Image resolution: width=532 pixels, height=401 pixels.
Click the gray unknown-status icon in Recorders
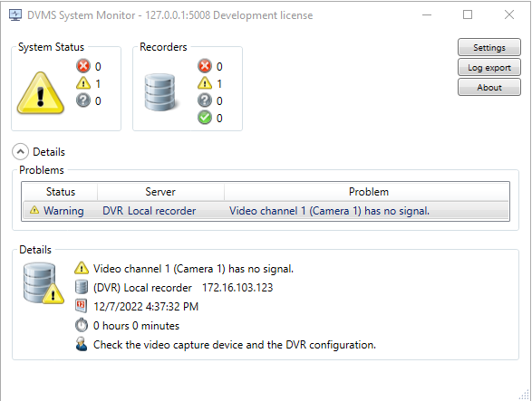[x=205, y=100]
